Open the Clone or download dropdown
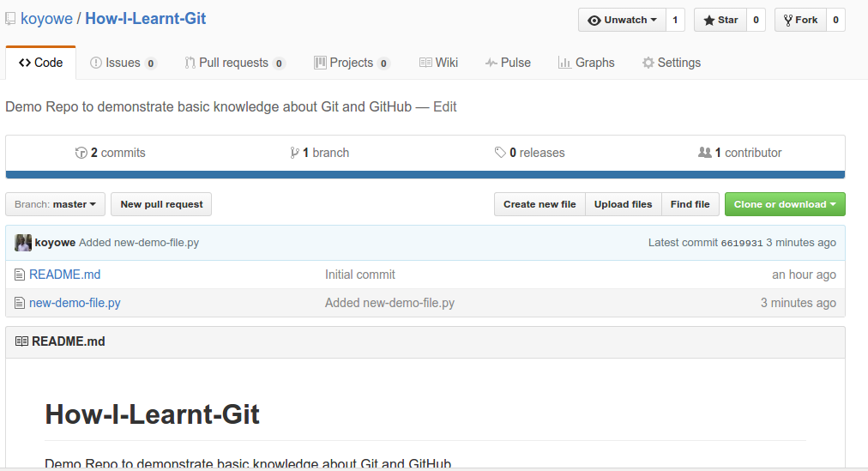 coord(785,204)
